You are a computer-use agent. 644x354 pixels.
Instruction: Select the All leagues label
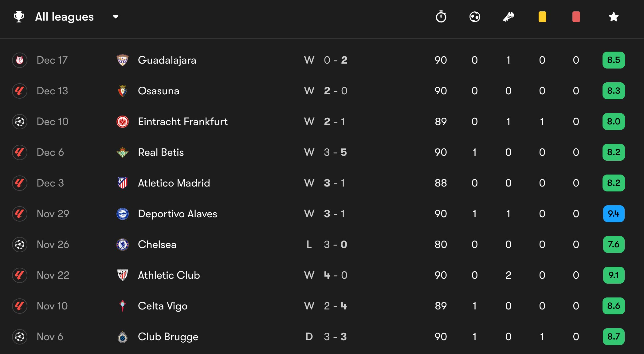pyautogui.click(x=64, y=17)
